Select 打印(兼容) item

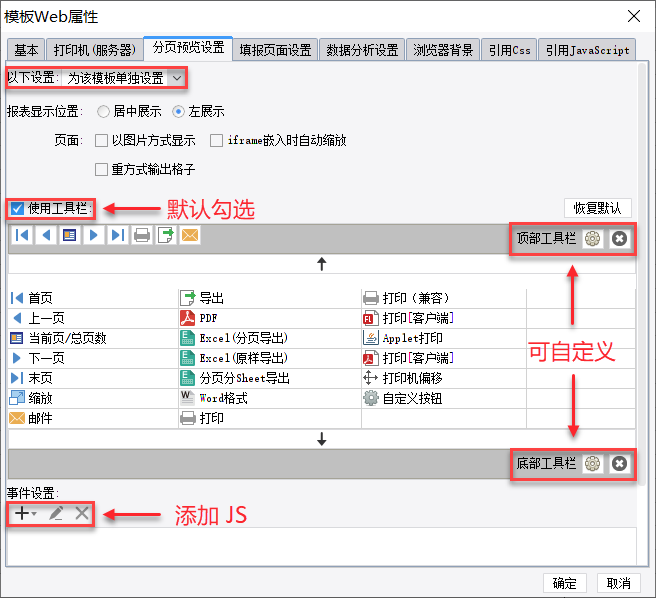[444, 298]
